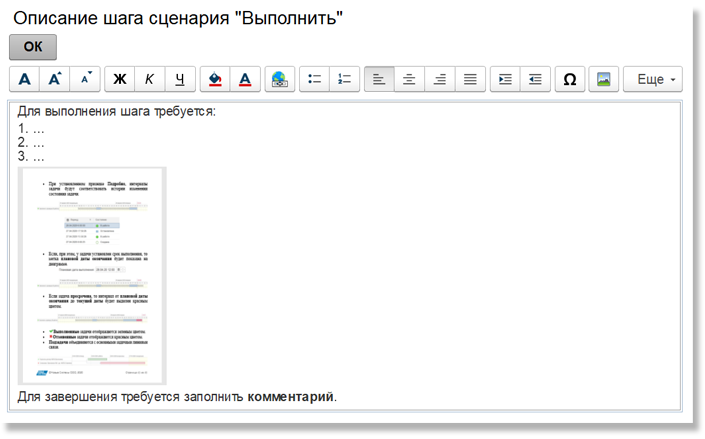Choose background fill color
Viewport: 705px width, 439px height.
(x=215, y=79)
